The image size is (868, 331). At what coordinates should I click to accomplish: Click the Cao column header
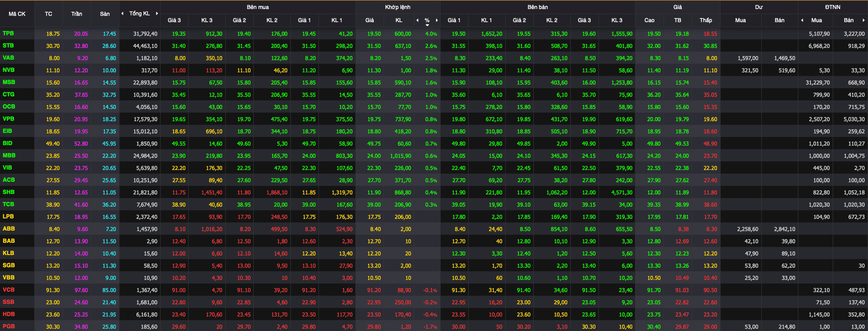(x=649, y=20)
